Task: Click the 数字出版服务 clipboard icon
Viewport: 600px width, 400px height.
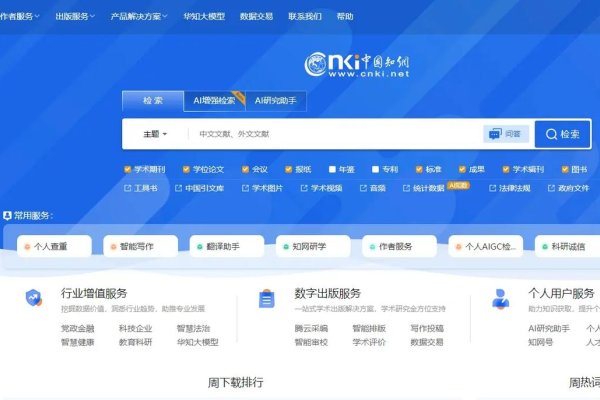Action: (267, 299)
